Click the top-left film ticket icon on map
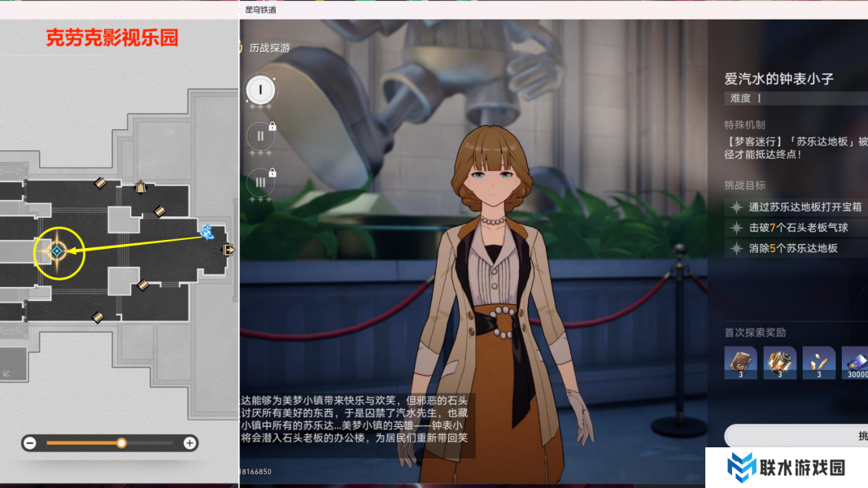The height and width of the screenshot is (488, 868). pyautogui.click(x=100, y=184)
